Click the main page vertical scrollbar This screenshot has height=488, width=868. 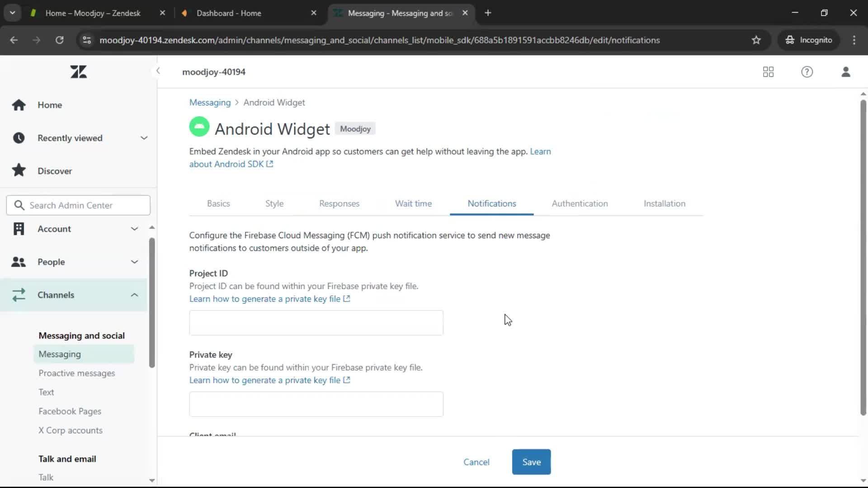[863, 258]
